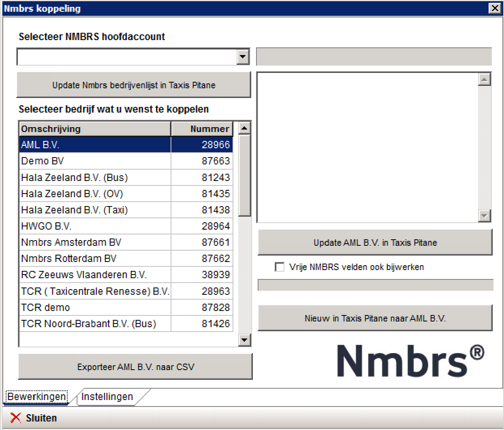Image resolution: width=504 pixels, height=430 pixels.
Task: Click the company list scroll down arrow
Action: (x=244, y=340)
